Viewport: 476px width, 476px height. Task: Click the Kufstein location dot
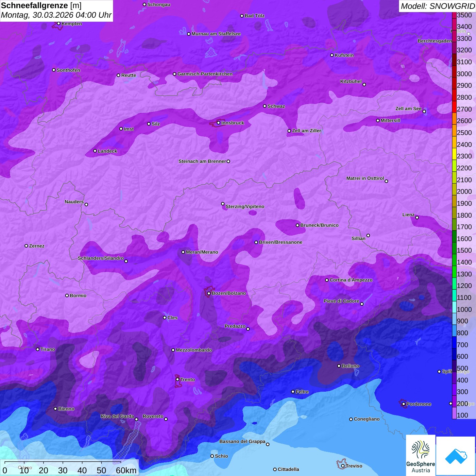(332, 55)
